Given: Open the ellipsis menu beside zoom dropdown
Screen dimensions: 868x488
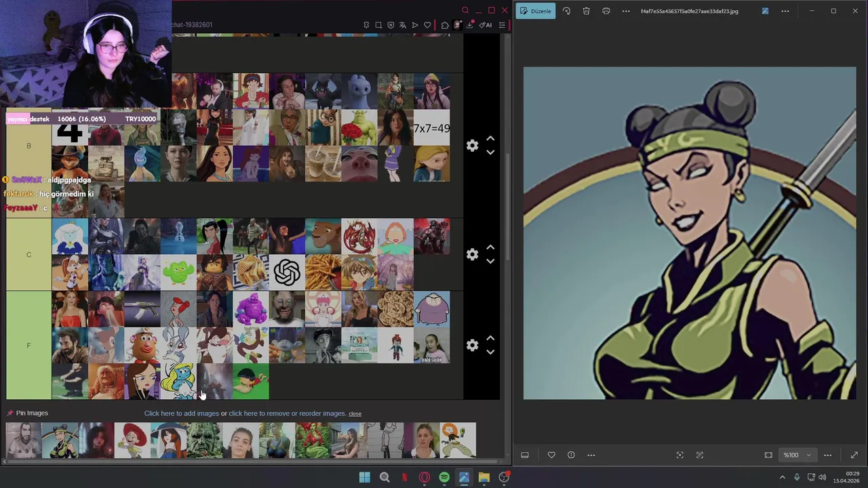Looking at the screenshot, I should (827, 455).
